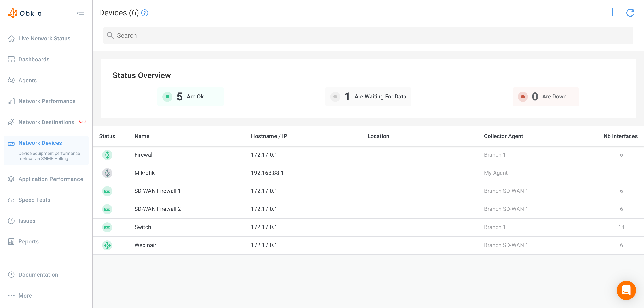Collapse the sidebar using the chevron
This screenshot has width=644, height=308.
click(80, 13)
